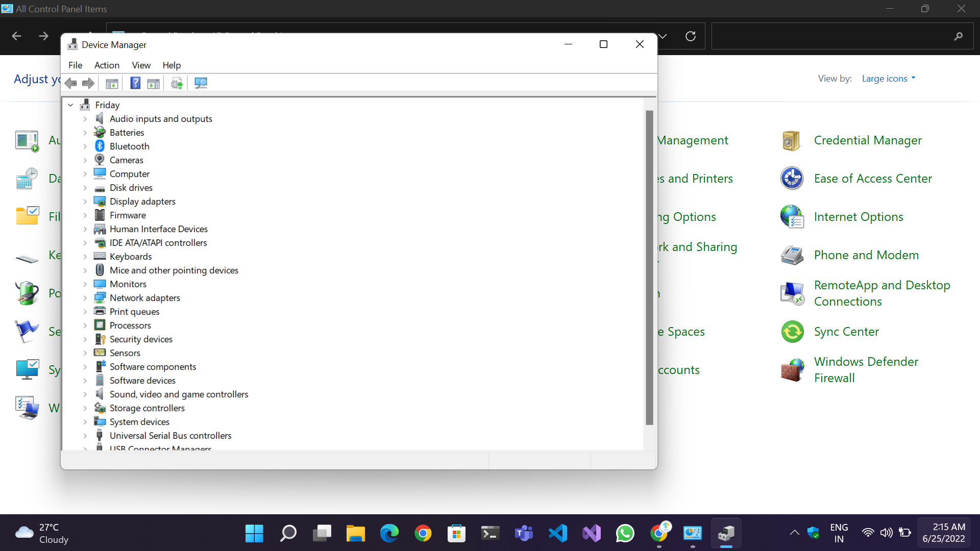
Task: Click the Bluetooth device category icon
Action: pos(100,146)
